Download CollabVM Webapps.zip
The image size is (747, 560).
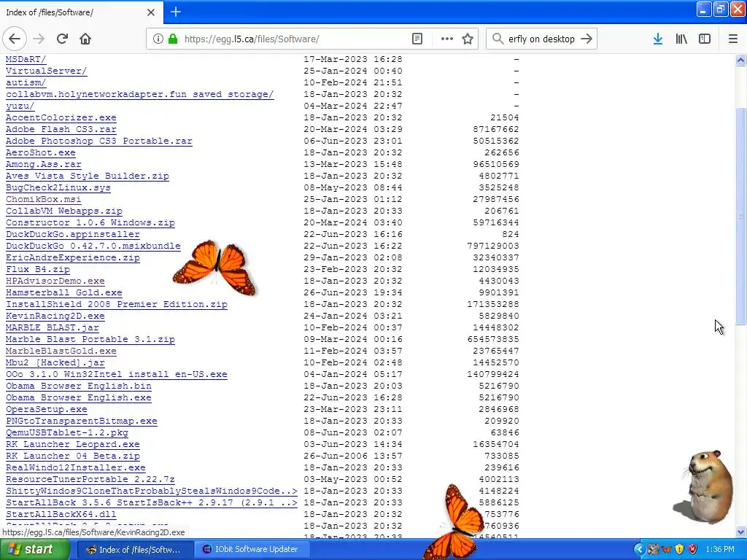click(x=64, y=211)
